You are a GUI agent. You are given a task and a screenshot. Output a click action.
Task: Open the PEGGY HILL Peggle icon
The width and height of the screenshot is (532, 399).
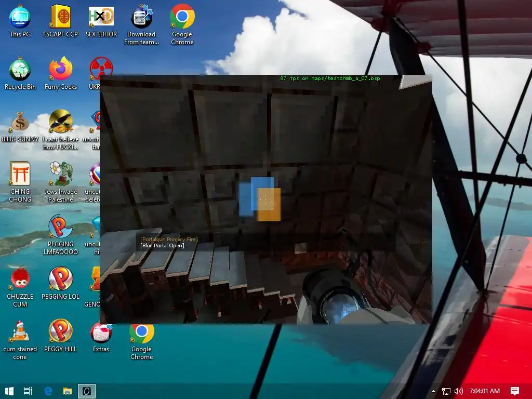coord(60,336)
